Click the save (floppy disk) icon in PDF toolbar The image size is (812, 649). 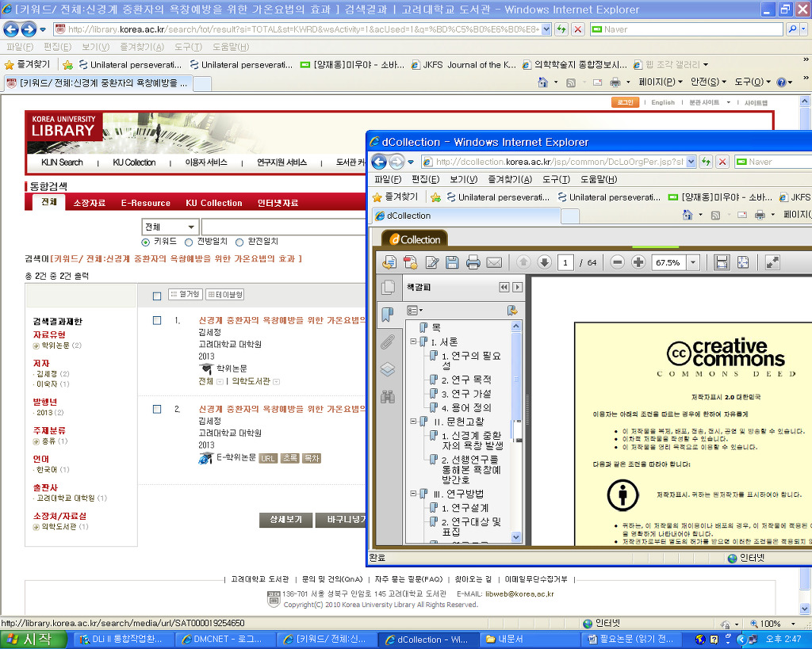452,262
